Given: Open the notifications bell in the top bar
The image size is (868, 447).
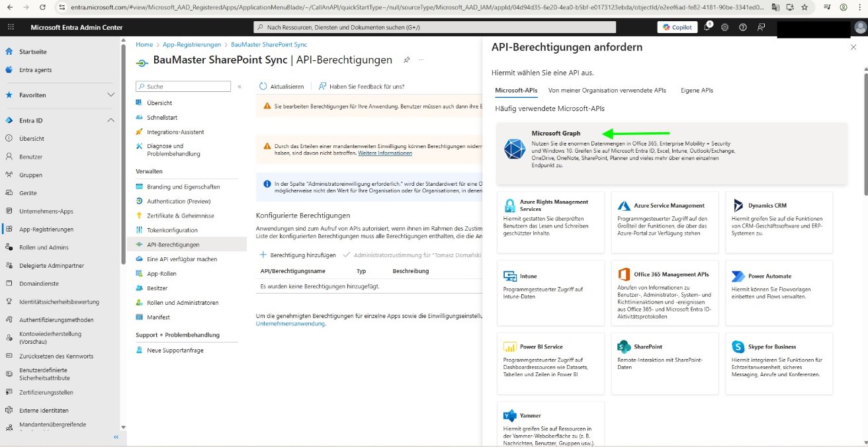Looking at the screenshot, I should [707, 26].
